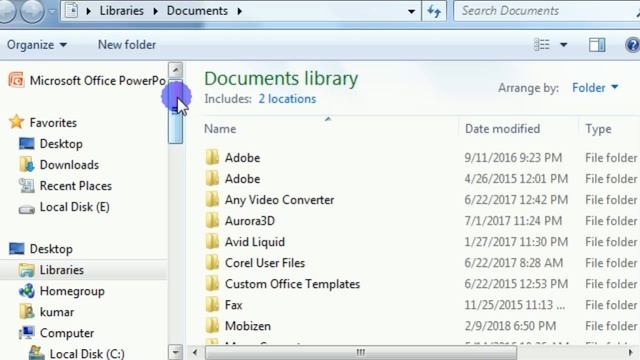640x360 pixels.
Task: Open Local Disk (E) in Favorites
Action: click(74, 207)
